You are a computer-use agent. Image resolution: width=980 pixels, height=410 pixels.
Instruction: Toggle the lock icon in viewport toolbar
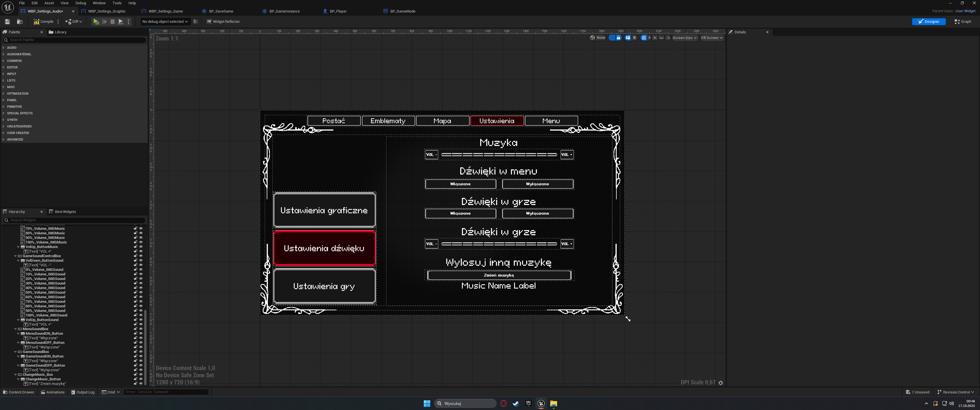[619, 38]
